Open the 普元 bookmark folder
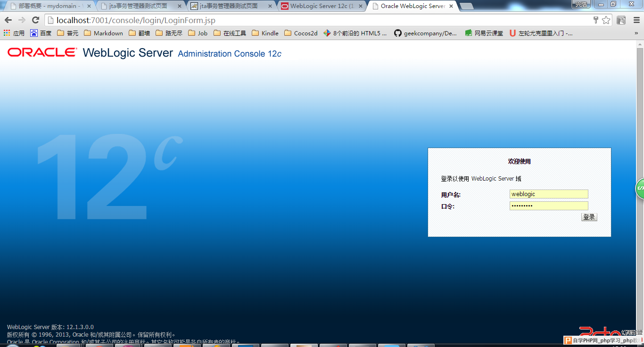Screen dimensions: 644x347 click(x=68, y=33)
